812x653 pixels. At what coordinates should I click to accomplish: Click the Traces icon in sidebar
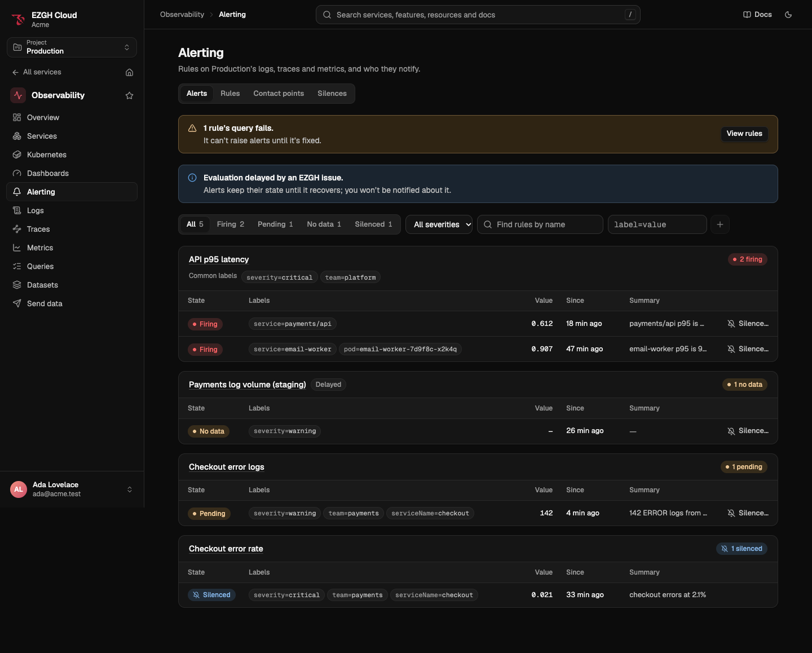pos(17,229)
